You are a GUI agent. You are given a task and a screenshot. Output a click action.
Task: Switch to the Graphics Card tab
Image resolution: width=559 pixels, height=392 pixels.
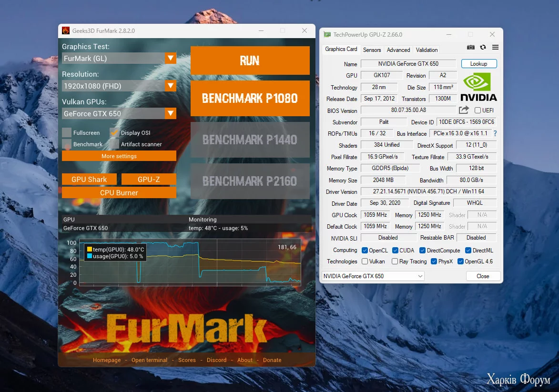(x=341, y=49)
